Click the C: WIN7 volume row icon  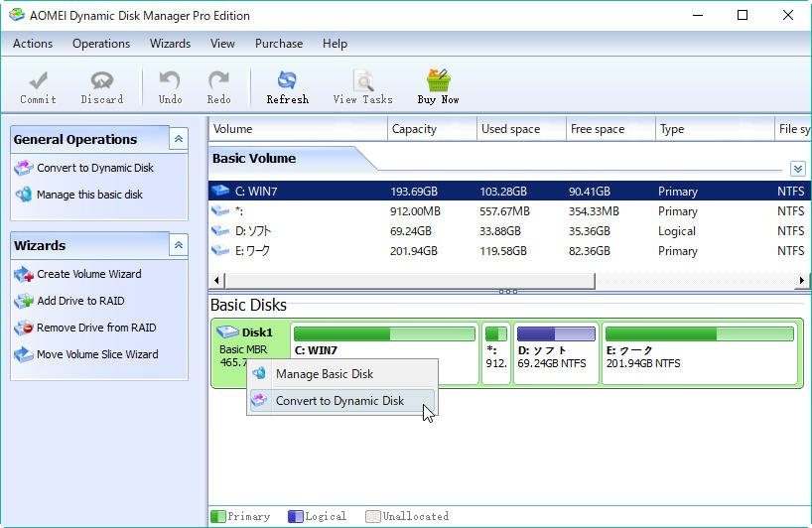[220, 191]
